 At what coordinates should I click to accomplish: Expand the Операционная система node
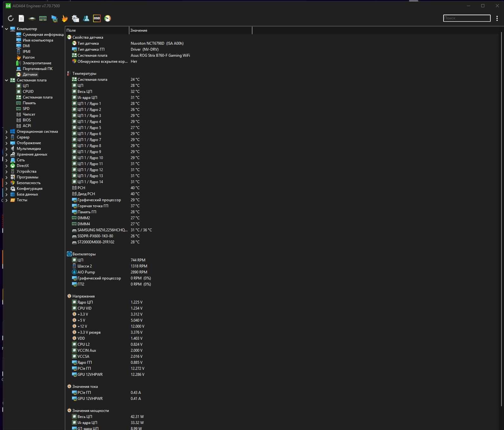pyautogui.click(x=6, y=132)
